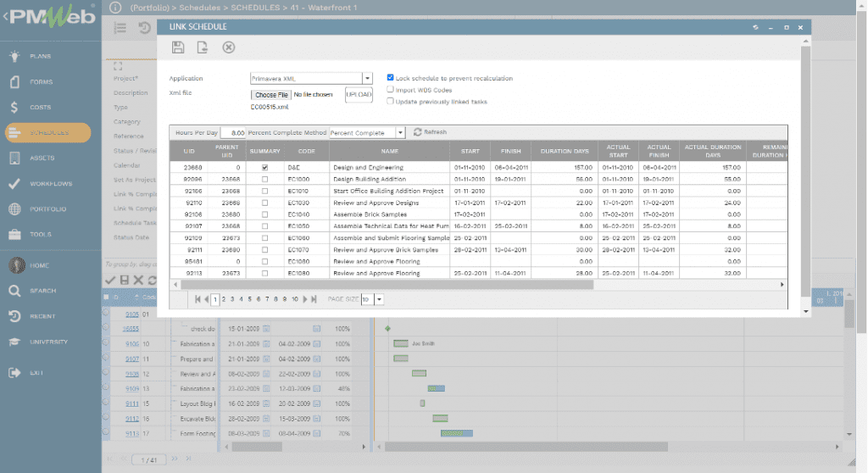
Task: Enable Import WBS Codes checkbox
Action: click(390, 89)
